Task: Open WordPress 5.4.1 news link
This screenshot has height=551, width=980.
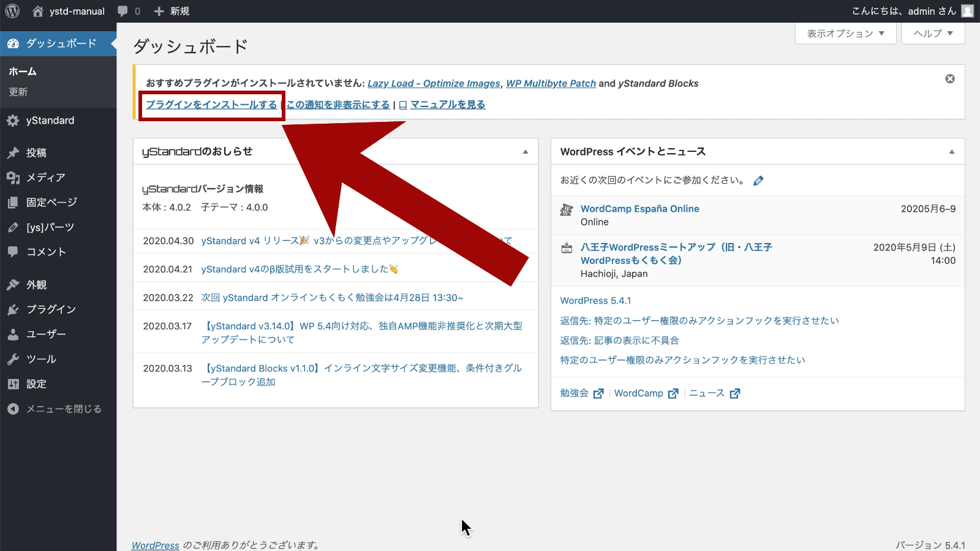Action: point(595,301)
